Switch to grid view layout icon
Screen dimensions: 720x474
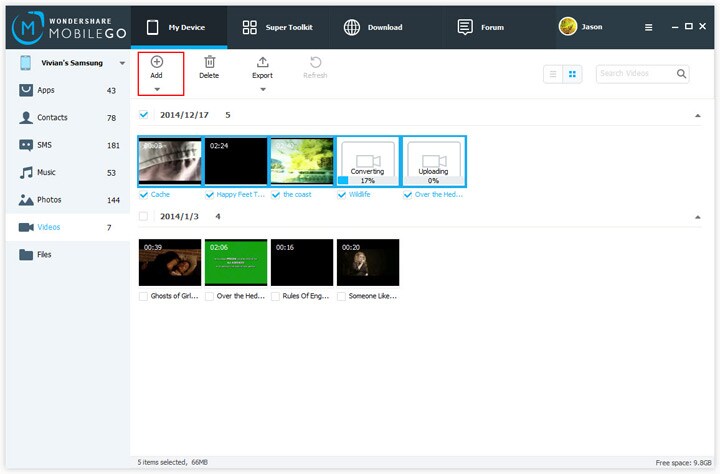[x=572, y=74]
